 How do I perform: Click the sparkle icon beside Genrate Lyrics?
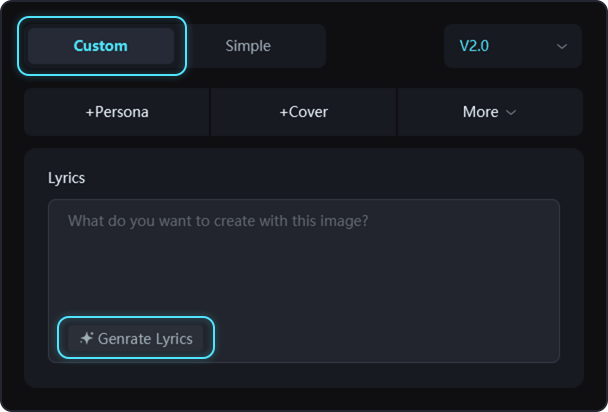tap(86, 339)
